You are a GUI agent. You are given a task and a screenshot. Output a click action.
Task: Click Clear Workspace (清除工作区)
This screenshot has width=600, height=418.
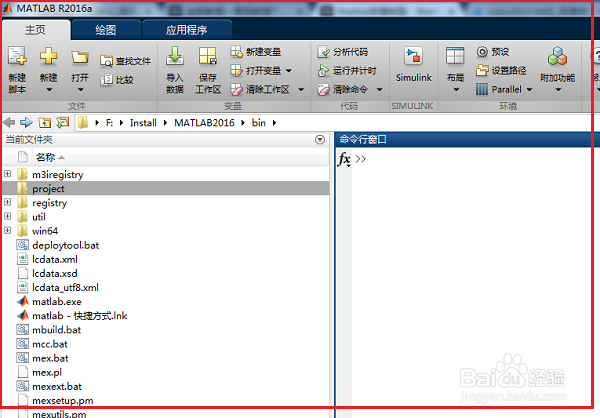click(260, 89)
